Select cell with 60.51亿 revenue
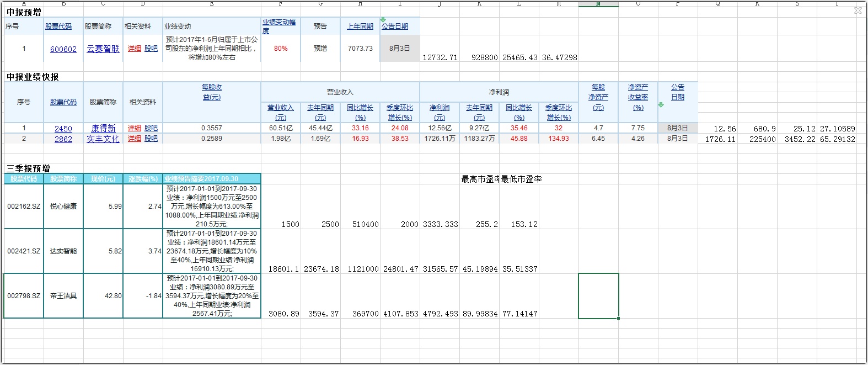 pyautogui.click(x=281, y=128)
